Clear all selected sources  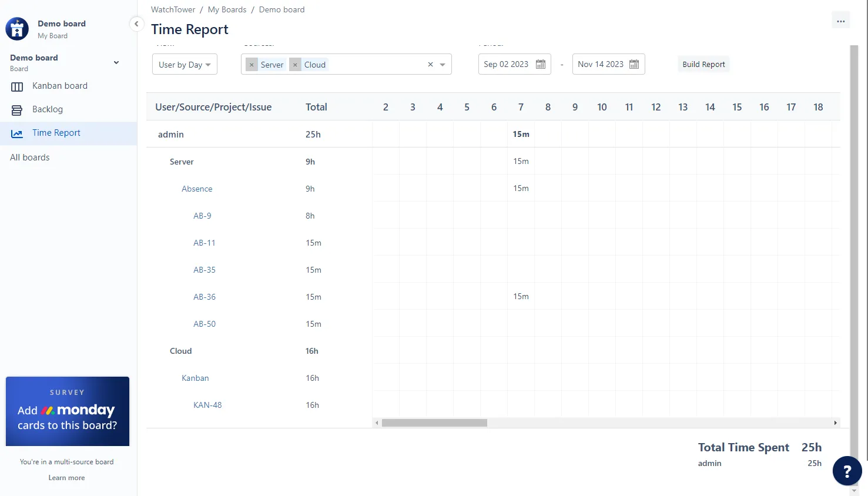pyautogui.click(x=430, y=65)
